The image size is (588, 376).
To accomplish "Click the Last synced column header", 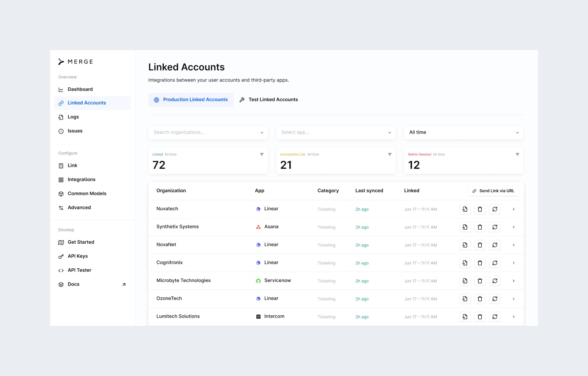I will [x=369, y=191].
